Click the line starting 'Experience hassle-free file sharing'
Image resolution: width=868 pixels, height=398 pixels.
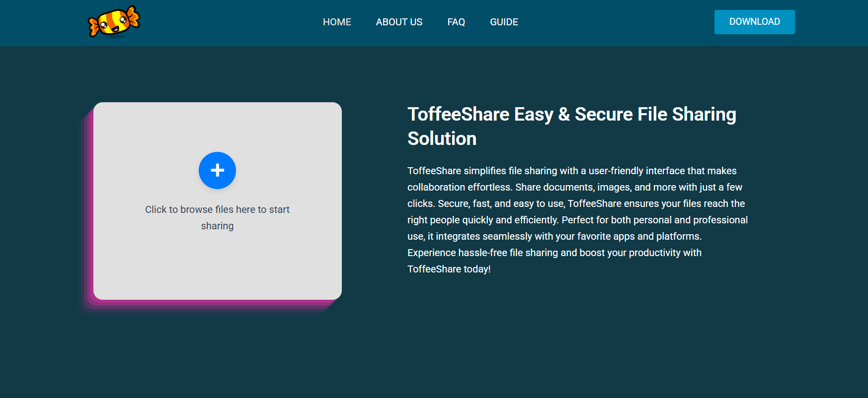(x=554, y=253)
